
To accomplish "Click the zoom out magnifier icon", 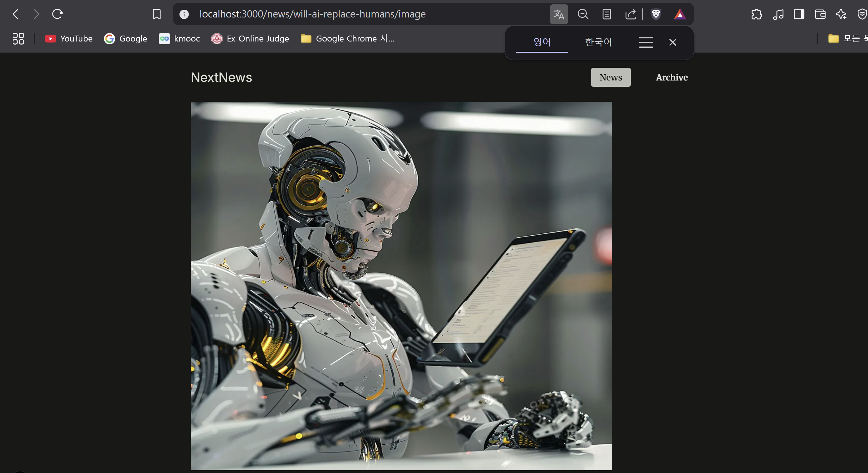I will click(x=583, y=14).
